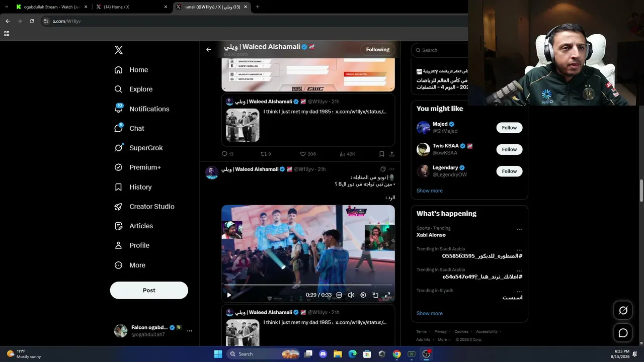Click the Privacy footer link
Screen dimensions: 644x362
click(x=441, y=332)
